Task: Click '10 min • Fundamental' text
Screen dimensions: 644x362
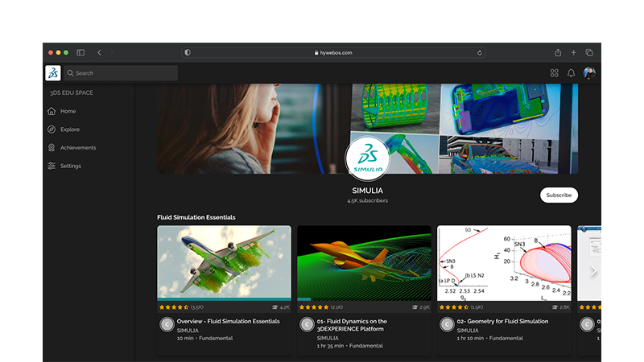Action: click(204, 338)
